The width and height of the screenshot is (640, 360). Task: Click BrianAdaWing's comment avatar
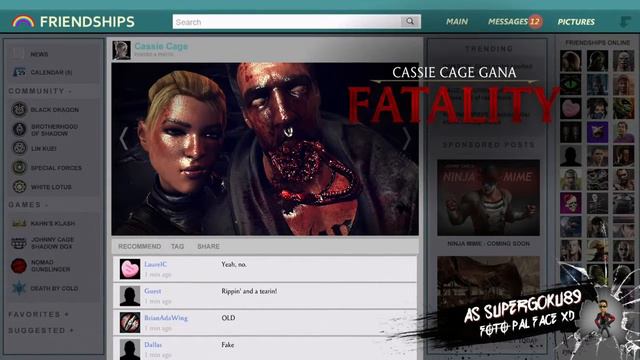(x=130, y=322)
